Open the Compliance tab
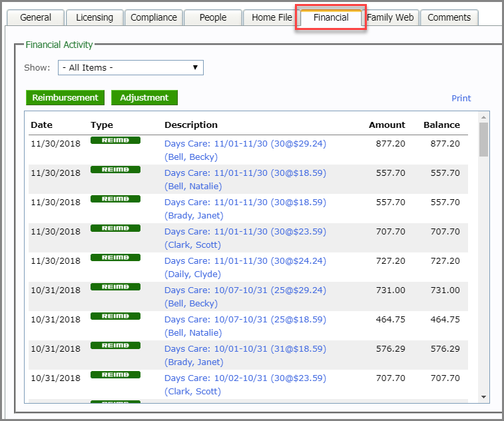The width and height of the screenshot is (504, 421). tap(154, 17)
